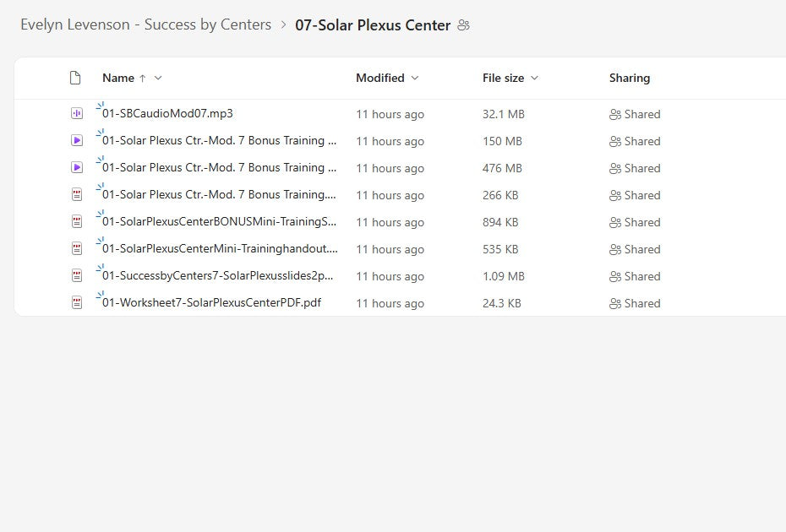786x532 pixels.
Task: Click the file type column header icon
Action: pos(75,78)
